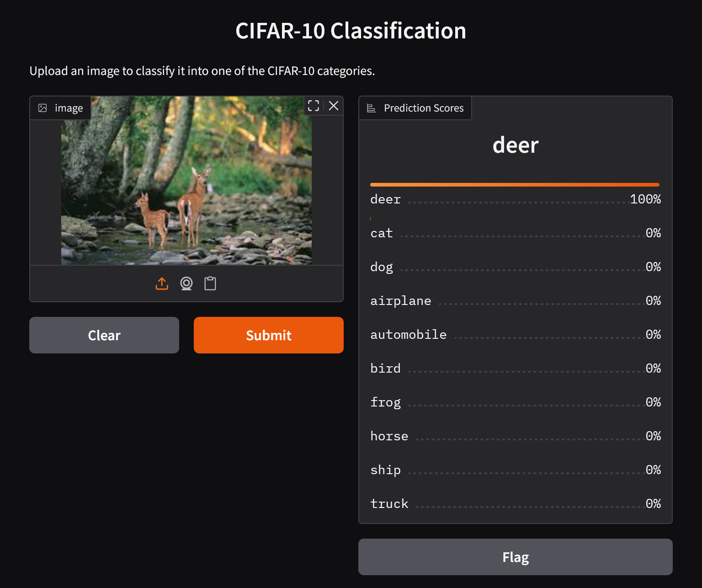View the deer image in fullscreen
The width and height of the screenshot is (702, 588).
[x=314, y=106]
